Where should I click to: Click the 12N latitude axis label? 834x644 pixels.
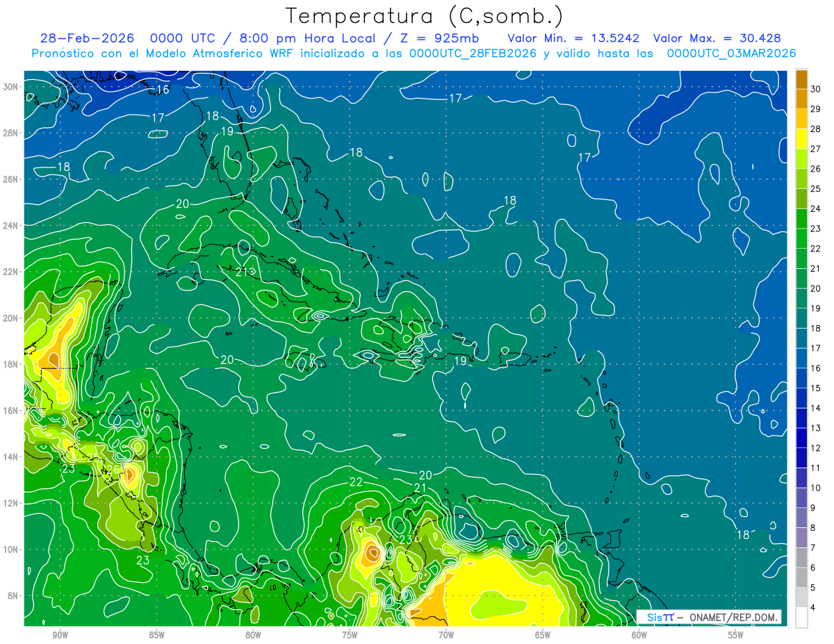(10, 503)
